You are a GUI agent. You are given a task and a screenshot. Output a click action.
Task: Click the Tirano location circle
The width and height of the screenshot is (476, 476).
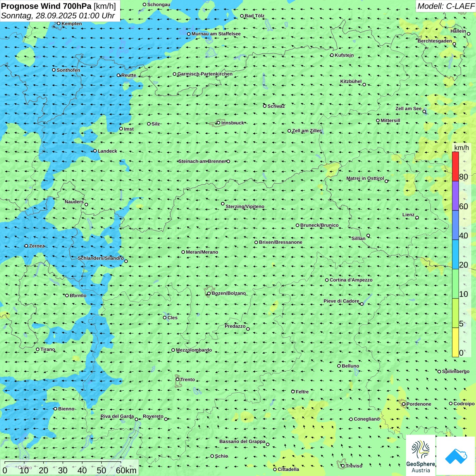(x=38, y=349)
